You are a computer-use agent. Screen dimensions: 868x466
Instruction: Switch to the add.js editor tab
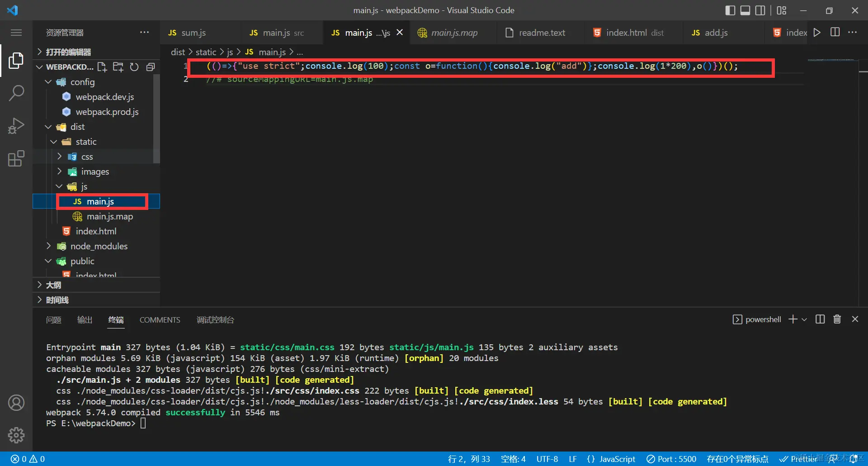723,33
